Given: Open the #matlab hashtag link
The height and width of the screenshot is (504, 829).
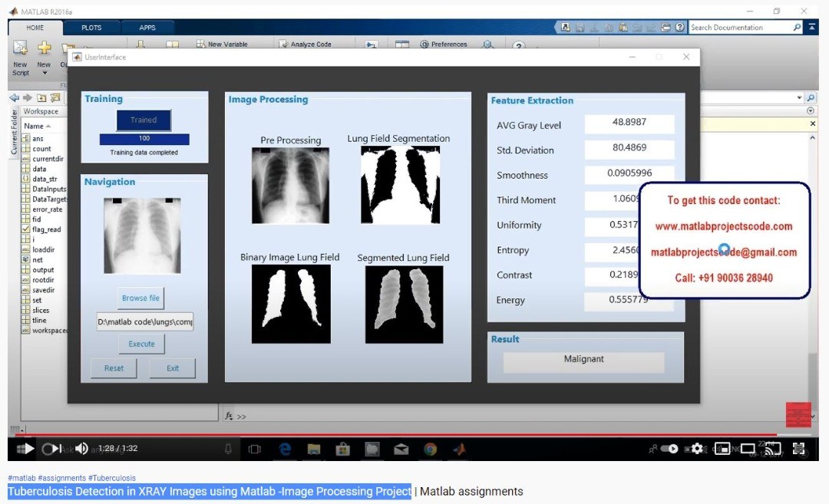Looking at the screenshot, I should (21, 478).
